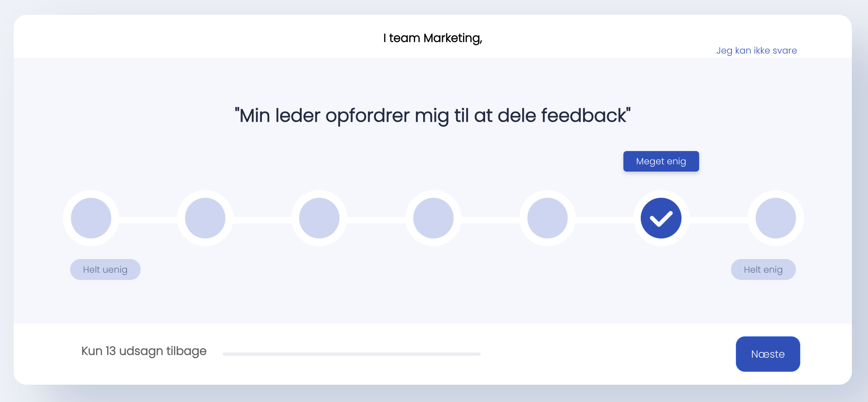
Task: Pick the middle (fourth) rating circle
Action: 433,218
